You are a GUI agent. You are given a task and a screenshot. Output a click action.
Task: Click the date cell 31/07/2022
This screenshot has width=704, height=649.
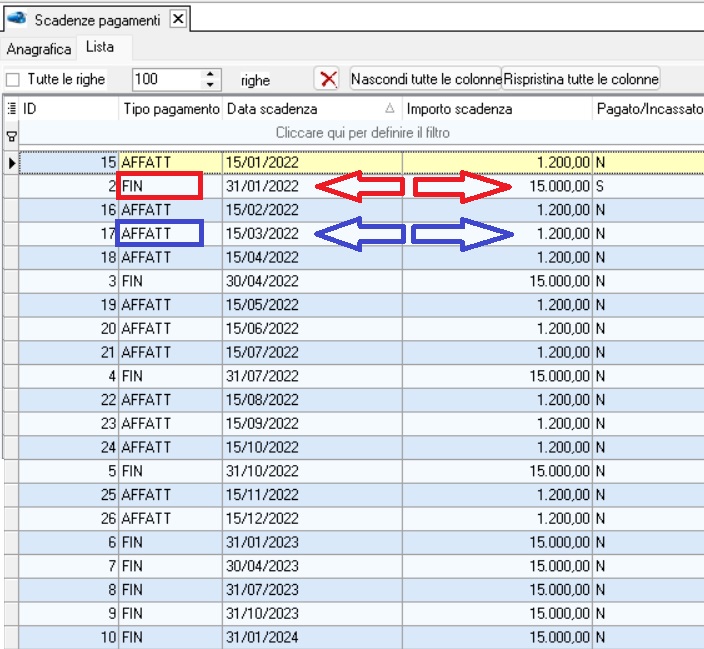click(x=312, y=376)
